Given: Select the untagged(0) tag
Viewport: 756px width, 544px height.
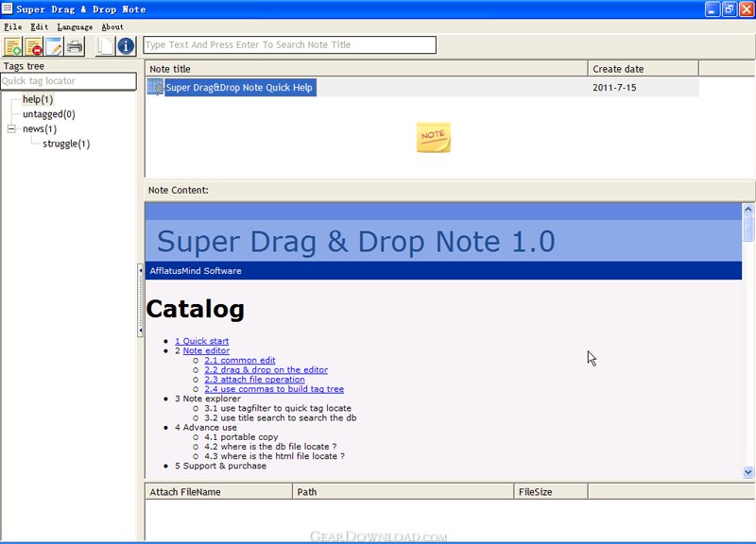Looking at the screenshot, I should pyautogui.click(x=49, y=114).
